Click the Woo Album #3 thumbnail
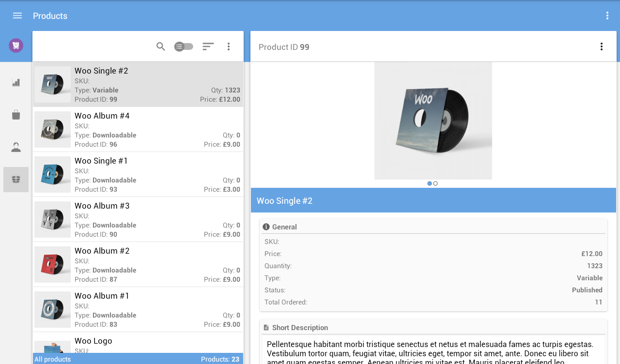620x364 pixels. click(52, 219)
